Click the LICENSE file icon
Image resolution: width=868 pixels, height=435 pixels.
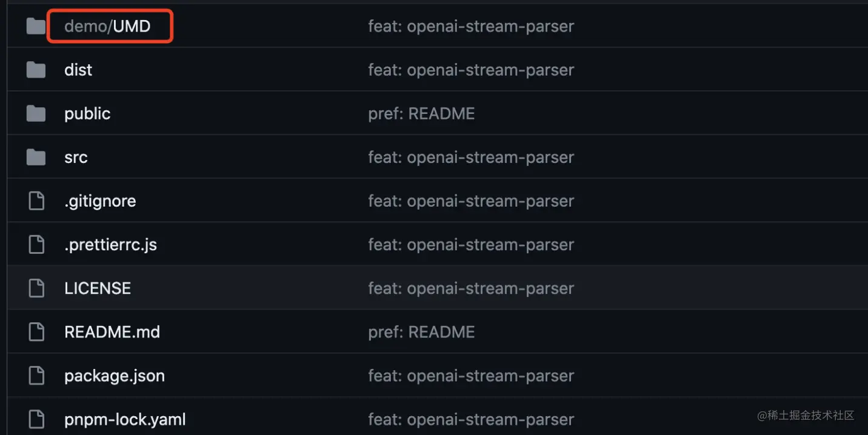click(36, 288)
